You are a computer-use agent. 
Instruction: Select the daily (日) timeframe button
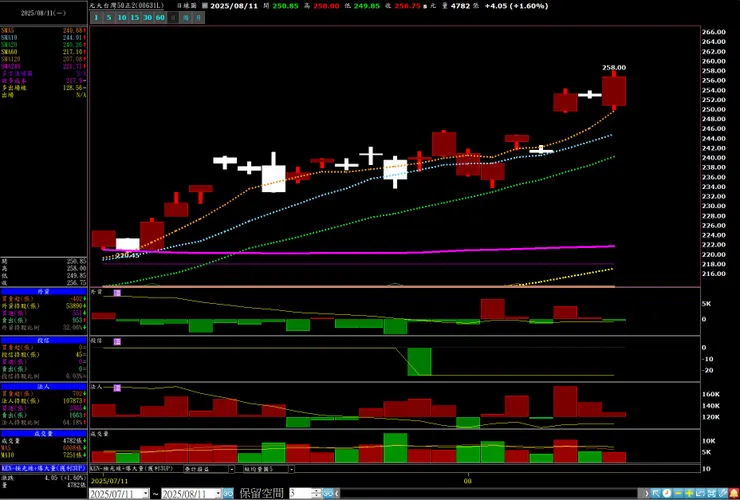pos(173,17)
